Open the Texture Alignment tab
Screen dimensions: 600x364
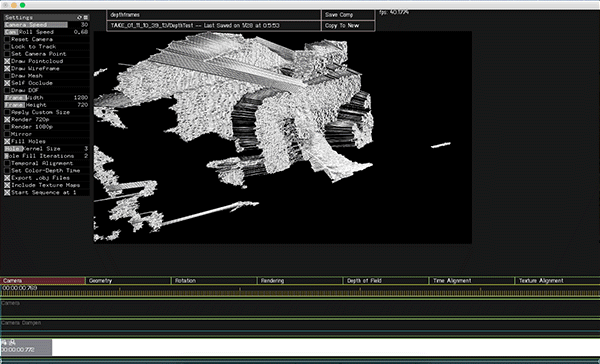pos(558,281)
